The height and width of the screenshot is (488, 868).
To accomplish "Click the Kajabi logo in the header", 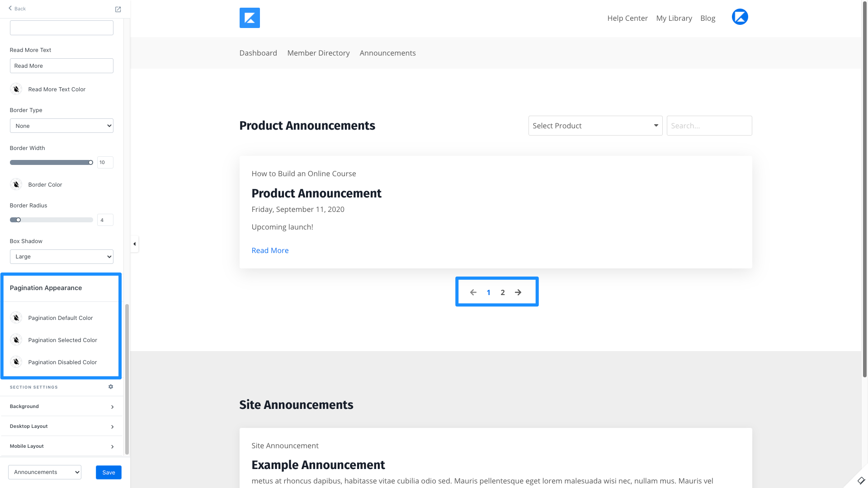I will point(250,18).
